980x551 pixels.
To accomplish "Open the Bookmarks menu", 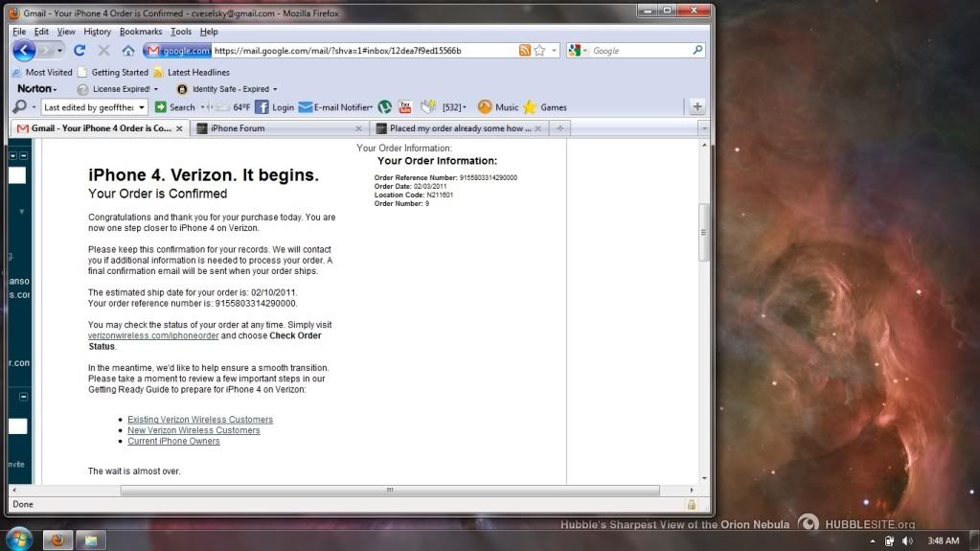I will click(141, 32).
